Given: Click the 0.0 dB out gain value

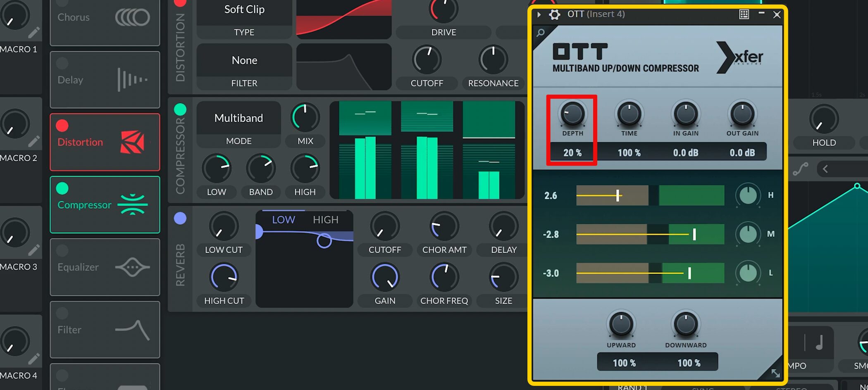Looking at the screenshot, I should click(x=742, y=152).
